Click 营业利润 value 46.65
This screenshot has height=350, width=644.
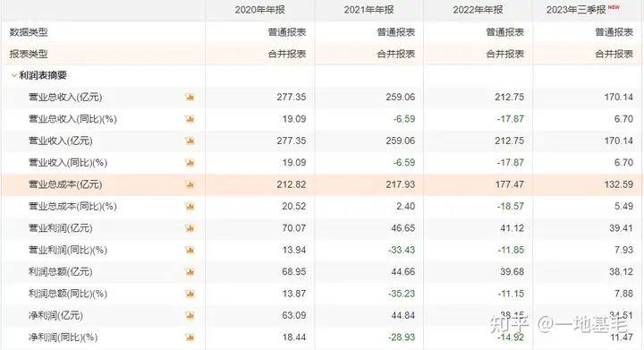403,228
